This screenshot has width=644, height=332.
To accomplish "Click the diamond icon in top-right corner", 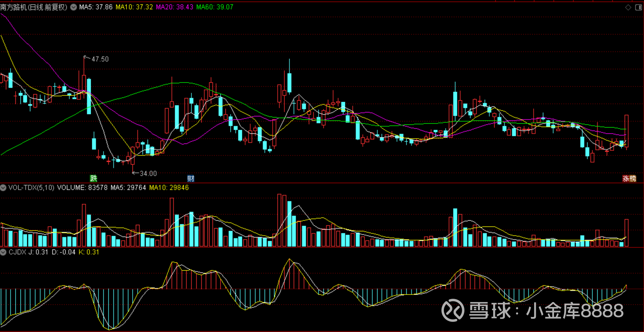I will (628, 7).
